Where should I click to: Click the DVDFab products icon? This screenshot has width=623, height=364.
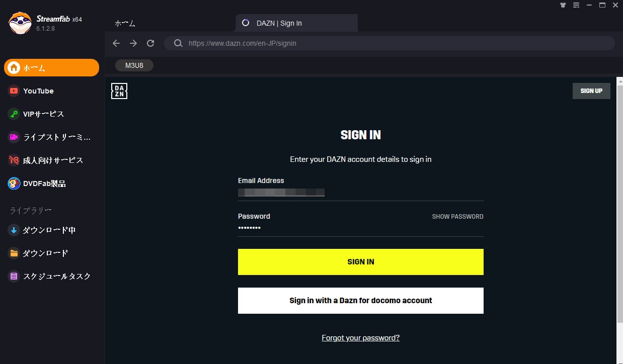[x=14, y=184]
